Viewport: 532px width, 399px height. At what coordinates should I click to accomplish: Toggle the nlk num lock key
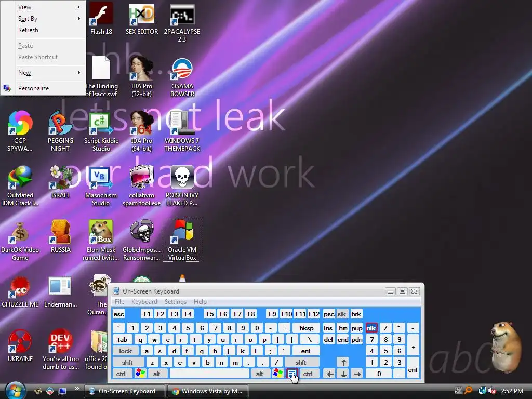[371, 328]
